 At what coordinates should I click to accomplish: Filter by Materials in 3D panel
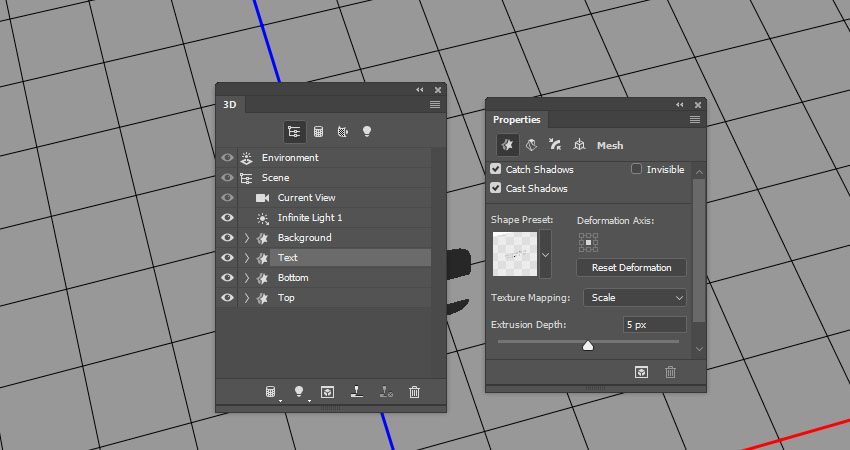pyautogui.click(x=343, y=132)
